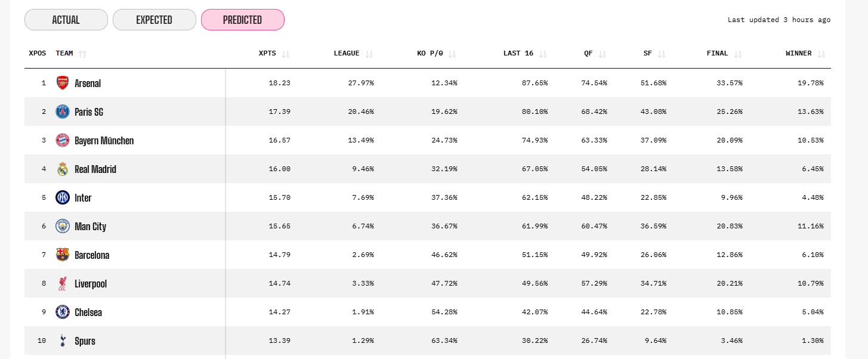Open the Real Madrid team link
This screenshot has width=868, height=359.
tap(95, 169)
